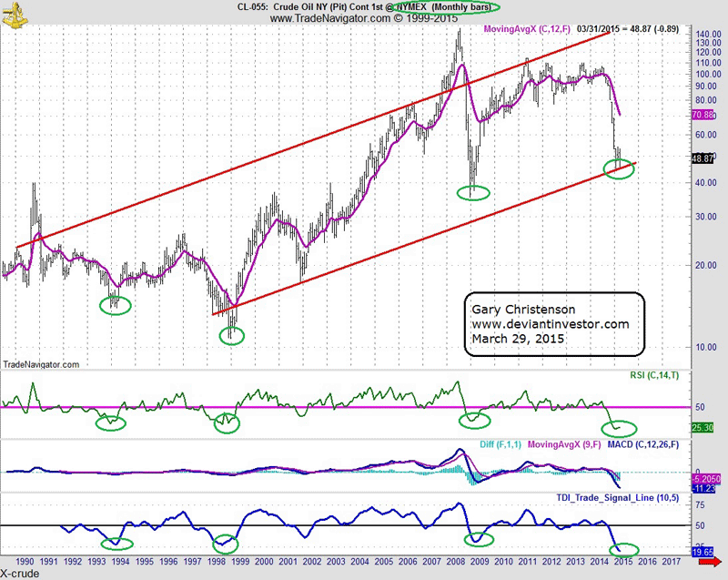Screen dimensions: 728x580
Task: Click the blue 19.65 TDI value tag
Action: click(702, 551)
